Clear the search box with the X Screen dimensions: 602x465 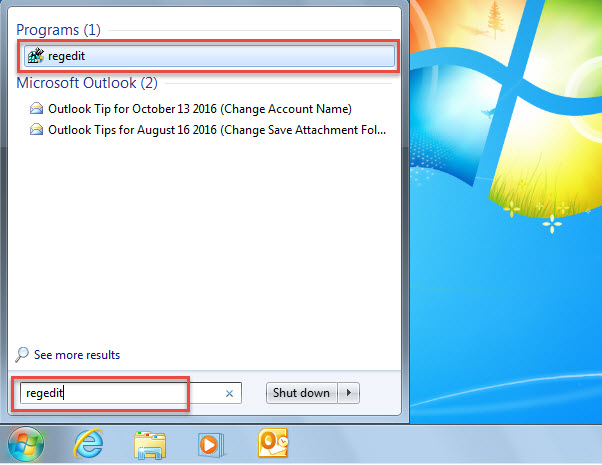point(229,394)
